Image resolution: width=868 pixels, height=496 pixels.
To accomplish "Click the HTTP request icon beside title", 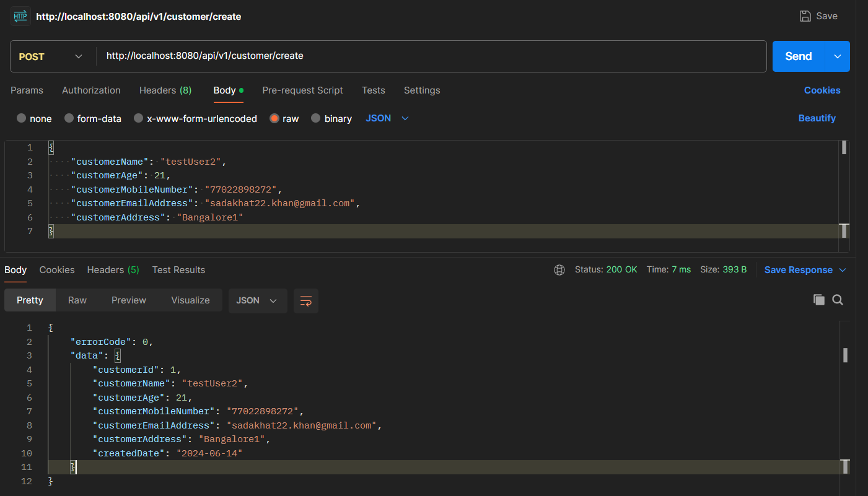I will pos(20,17).
